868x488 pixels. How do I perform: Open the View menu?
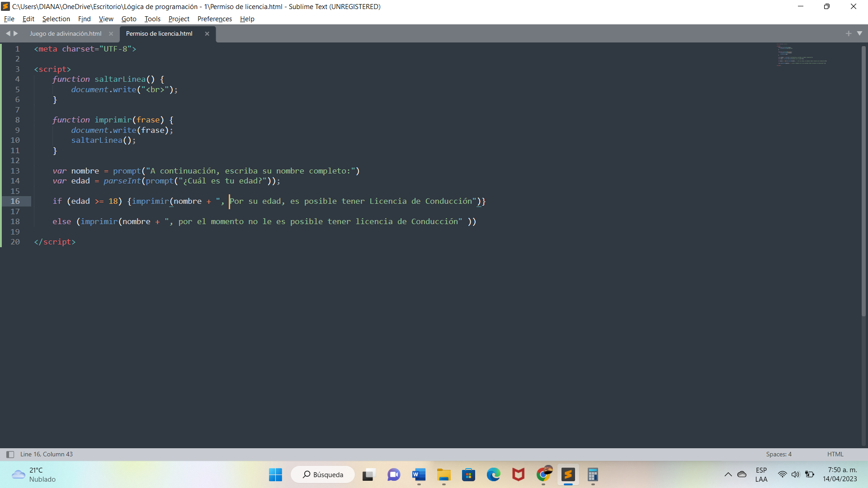pyautogui.click(x=106, y=19)
